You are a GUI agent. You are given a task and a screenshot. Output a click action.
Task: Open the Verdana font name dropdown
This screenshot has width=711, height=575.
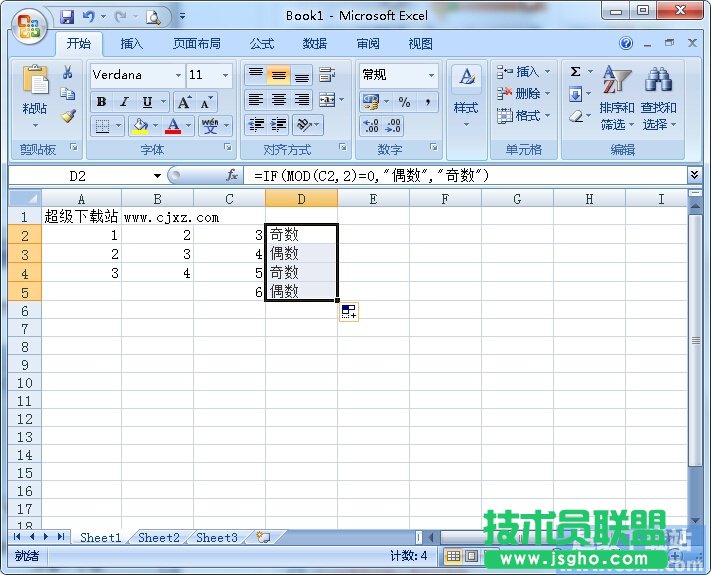point(179,76)
